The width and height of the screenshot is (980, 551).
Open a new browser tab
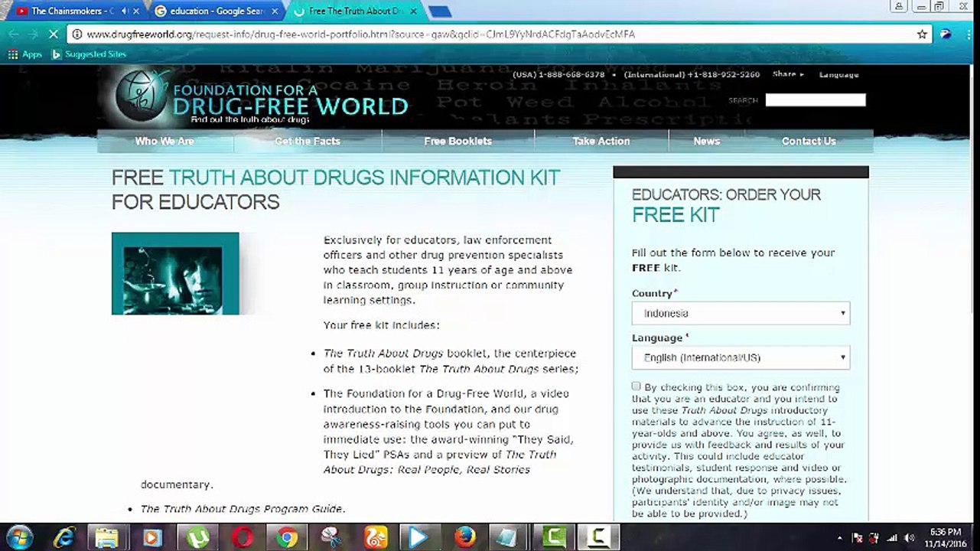[439, 11]
